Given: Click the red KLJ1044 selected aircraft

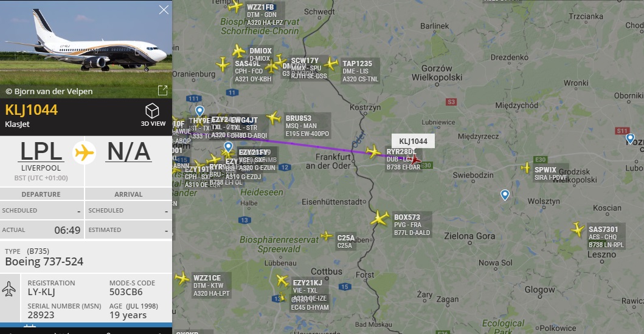Looking at the screenshot, I should point(415,160).
